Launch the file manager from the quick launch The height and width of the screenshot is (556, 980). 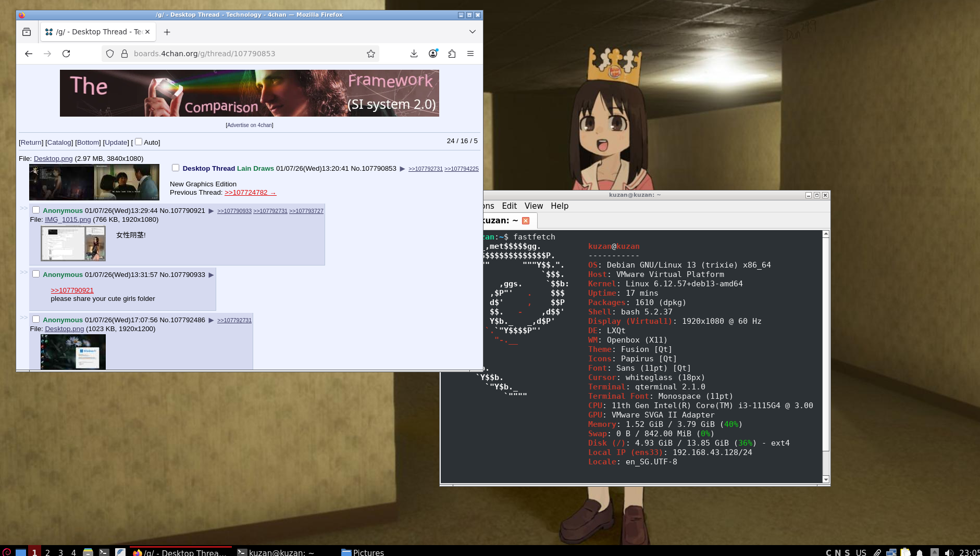coord(88,552)
